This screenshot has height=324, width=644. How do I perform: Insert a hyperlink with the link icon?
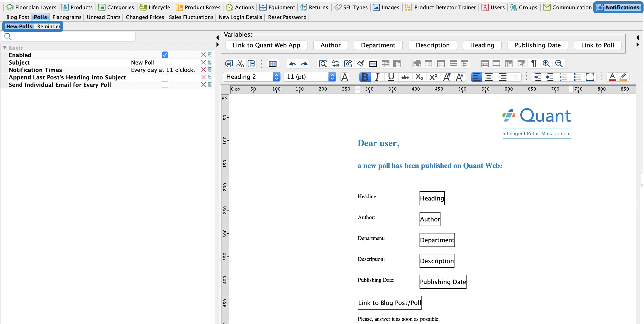pyautogui.click(x=348, y=64)
